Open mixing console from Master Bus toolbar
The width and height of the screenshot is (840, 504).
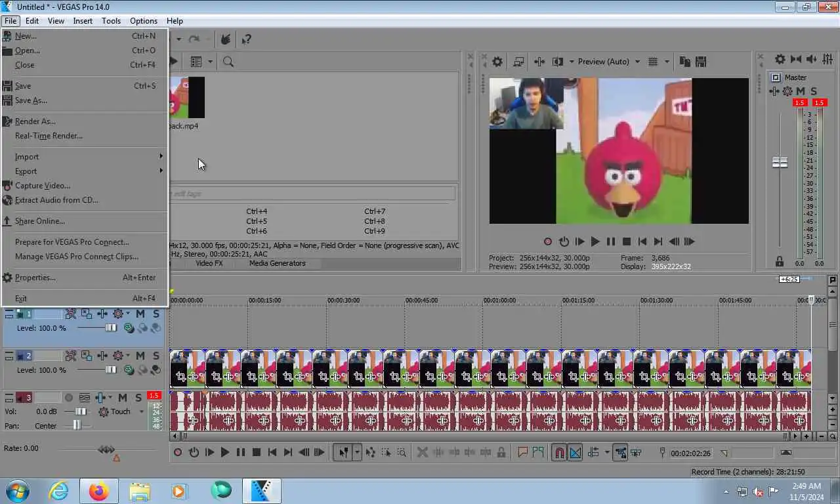pyautogui.click(x=828, y=59)
